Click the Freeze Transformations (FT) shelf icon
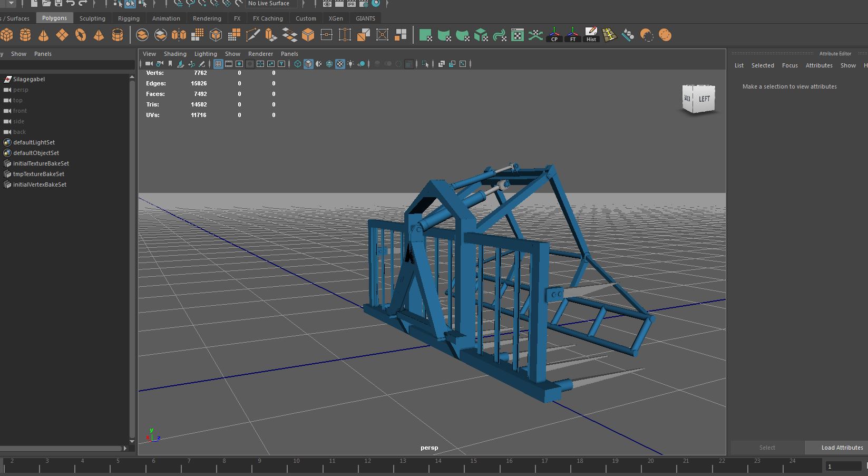The width and height of the screenshot is (868, 476). [x=573, y=35]
